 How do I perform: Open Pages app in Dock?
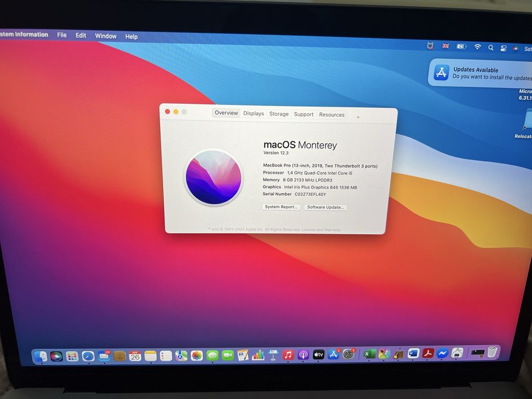243,355
